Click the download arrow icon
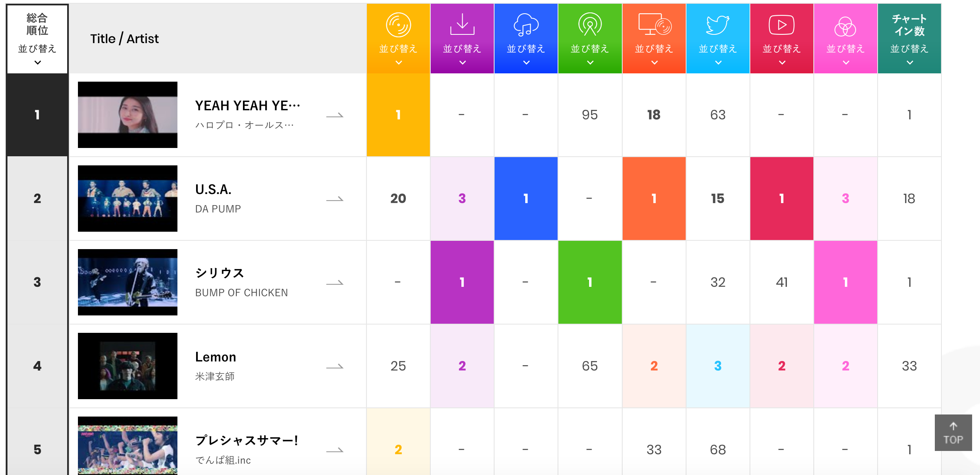The width and height of the screenshot is (980, 475). coord(462,24)
